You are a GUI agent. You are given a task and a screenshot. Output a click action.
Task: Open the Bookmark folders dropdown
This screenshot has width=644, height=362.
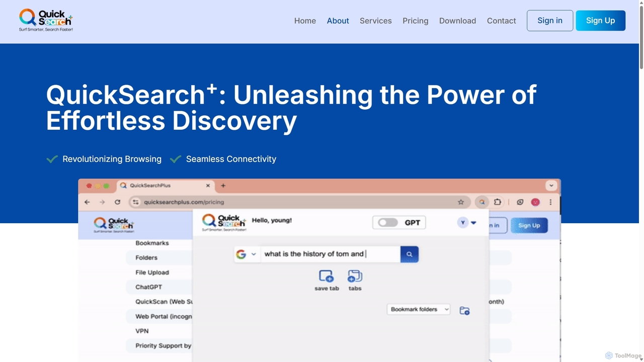(x=419, y=310)
